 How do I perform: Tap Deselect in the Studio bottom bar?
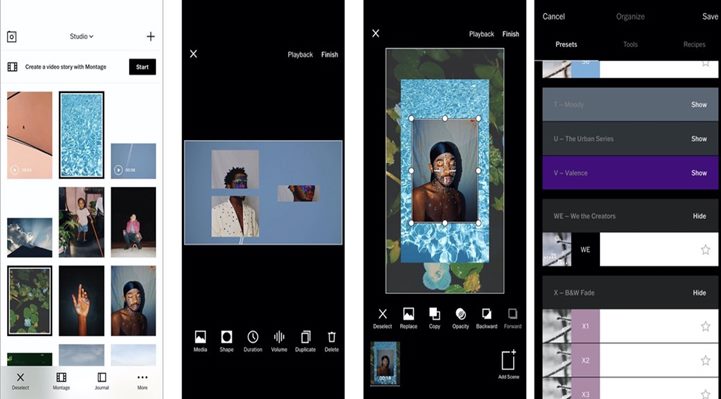pos(20,382)
